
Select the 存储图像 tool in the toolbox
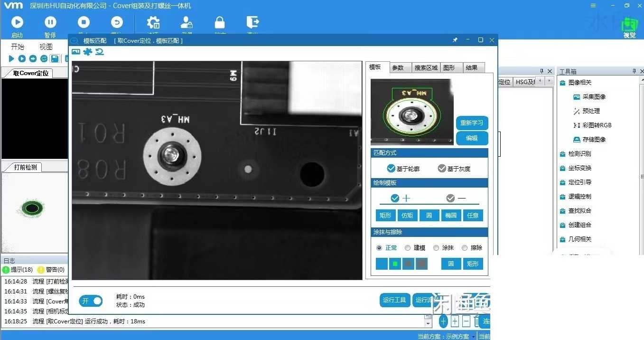pyautogui.click(x=589, y=140)
